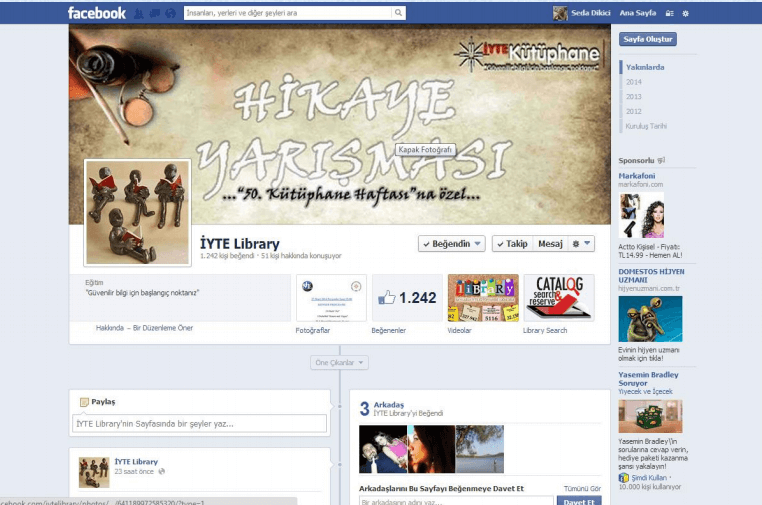Open the Fotoğraflar thumbnail tile
Viewport: 762px width, 505px height.
pos(331,297)
